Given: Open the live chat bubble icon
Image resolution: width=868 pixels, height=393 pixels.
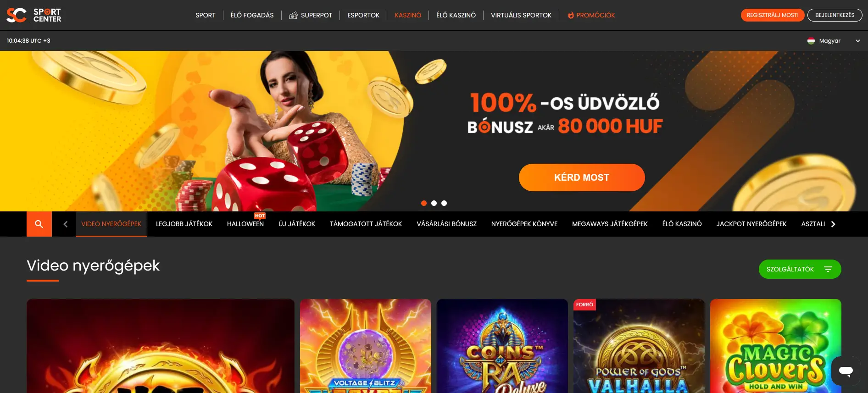Looking at the screenshot, I should click(x=846, y=371).
